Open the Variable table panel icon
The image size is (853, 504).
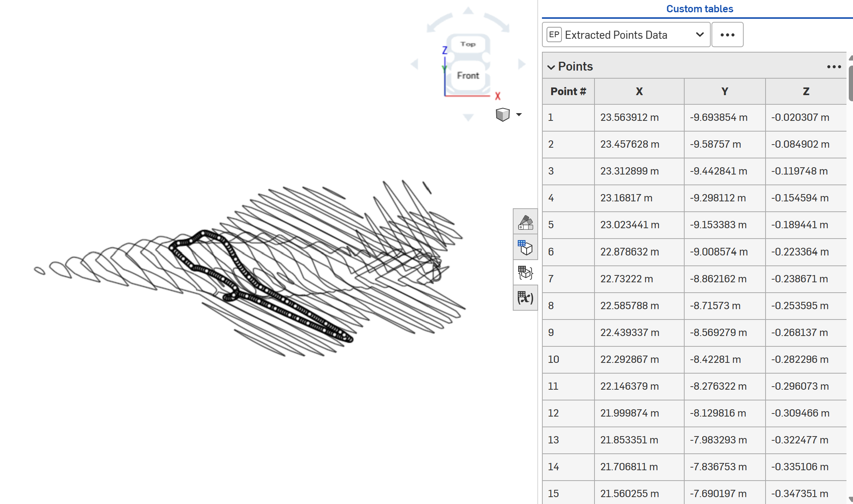tap(525, 298)
